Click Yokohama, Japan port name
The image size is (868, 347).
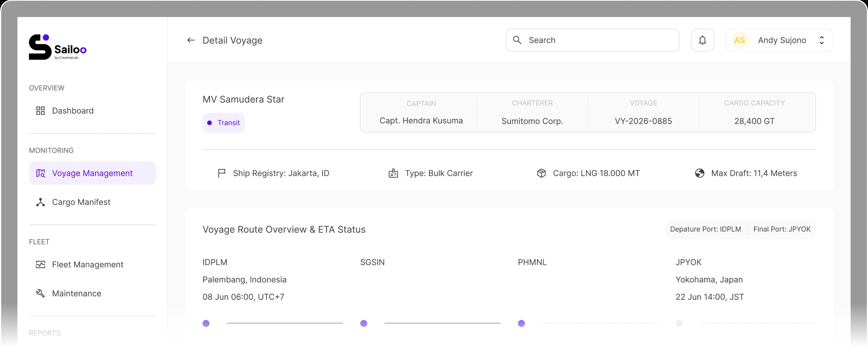[709, 280]
